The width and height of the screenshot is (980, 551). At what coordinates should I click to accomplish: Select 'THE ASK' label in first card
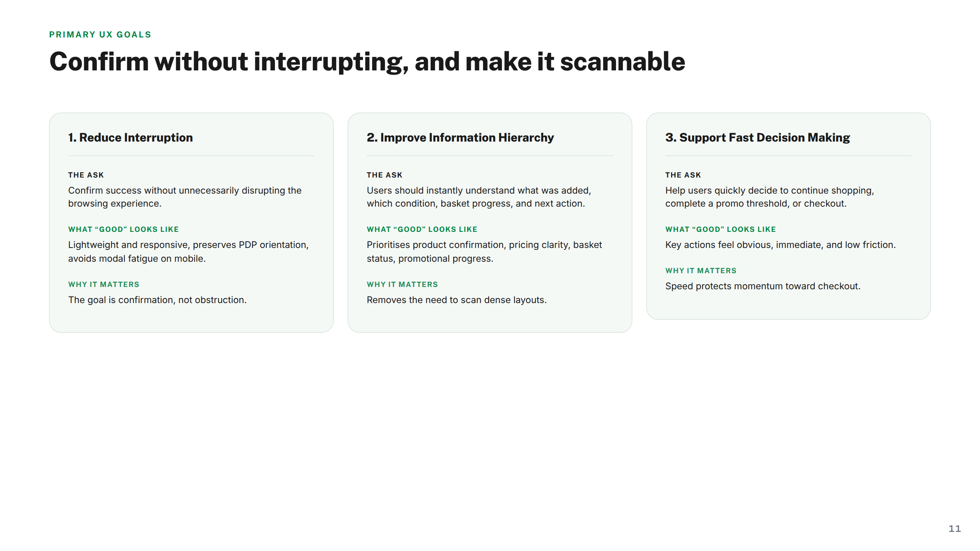click(86, 175)
